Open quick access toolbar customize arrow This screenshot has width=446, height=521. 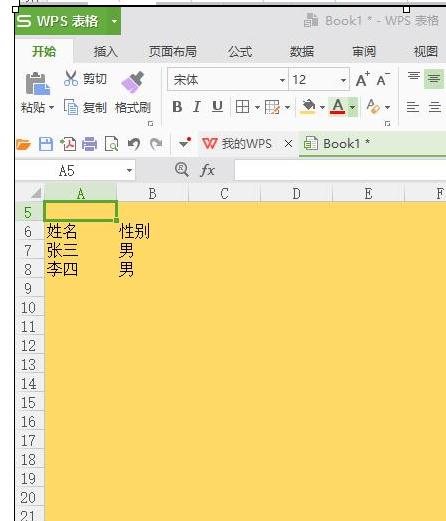[184, 143]
